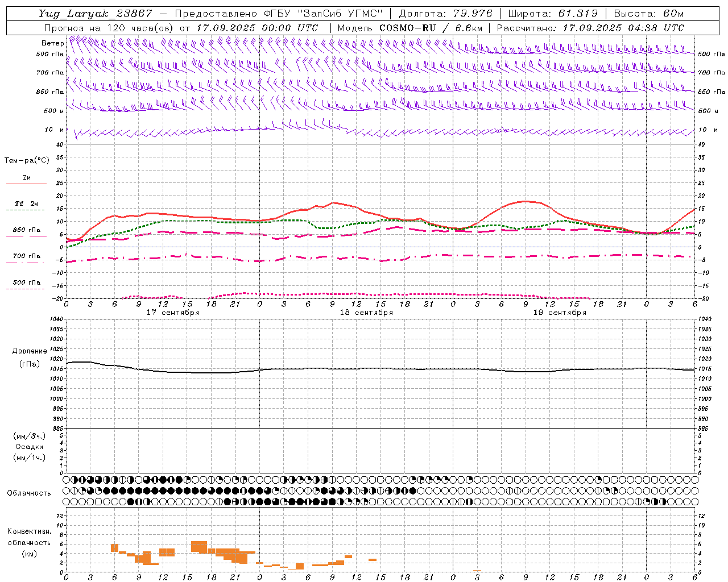
Task: Click the 19 сентября date label
Action: click(560, 313)
